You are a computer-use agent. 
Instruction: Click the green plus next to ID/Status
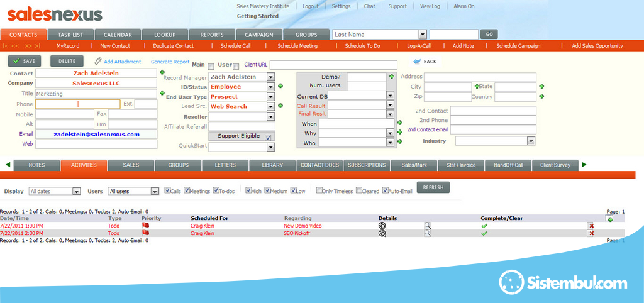coord(280,86)
